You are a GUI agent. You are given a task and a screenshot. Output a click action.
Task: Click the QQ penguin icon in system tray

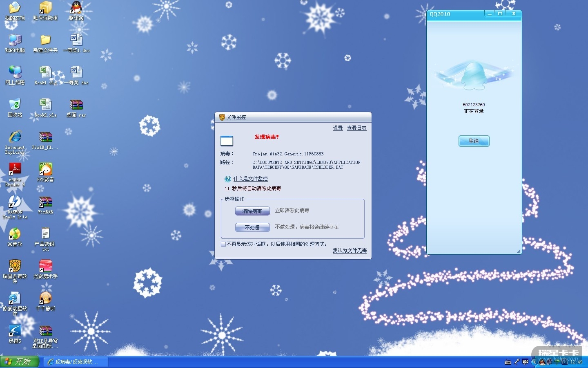541,362
